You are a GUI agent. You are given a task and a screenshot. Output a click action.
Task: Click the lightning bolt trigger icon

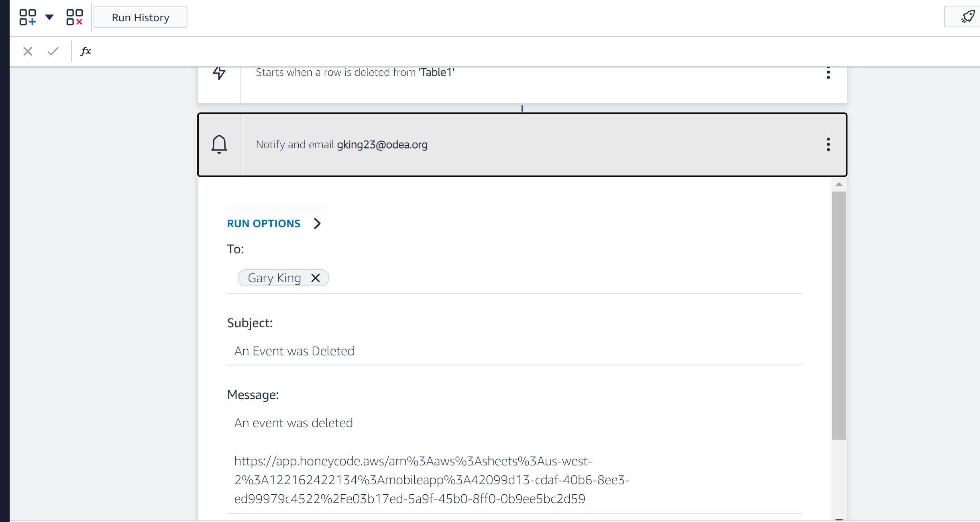tap(219, 73)
